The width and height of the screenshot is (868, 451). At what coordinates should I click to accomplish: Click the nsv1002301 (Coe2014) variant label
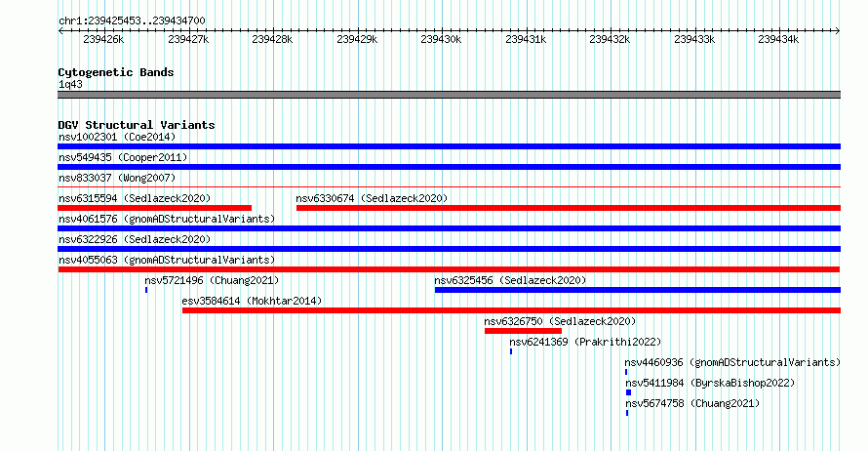(117, 137)
